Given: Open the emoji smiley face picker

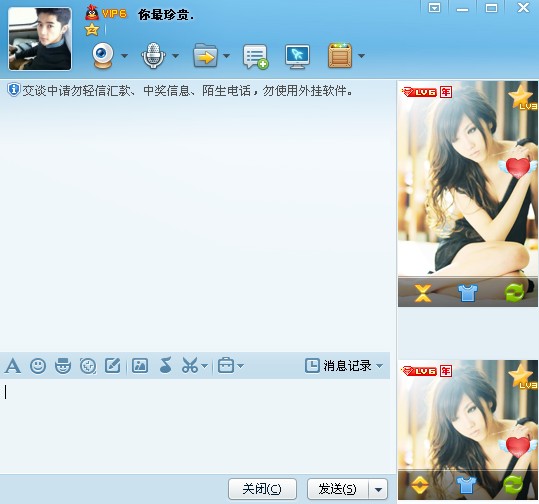Looking at the screenshot, I should click(38, 366).
